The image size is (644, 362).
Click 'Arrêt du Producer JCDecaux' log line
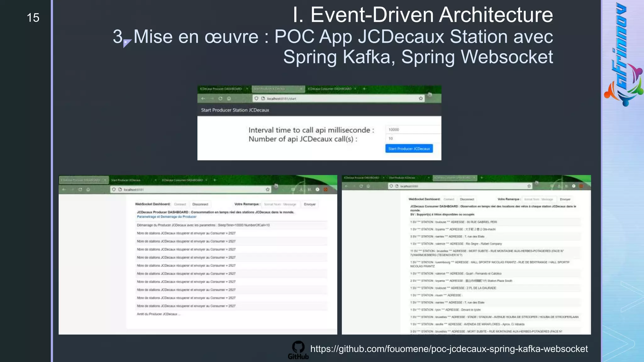[x=159, y=314]
